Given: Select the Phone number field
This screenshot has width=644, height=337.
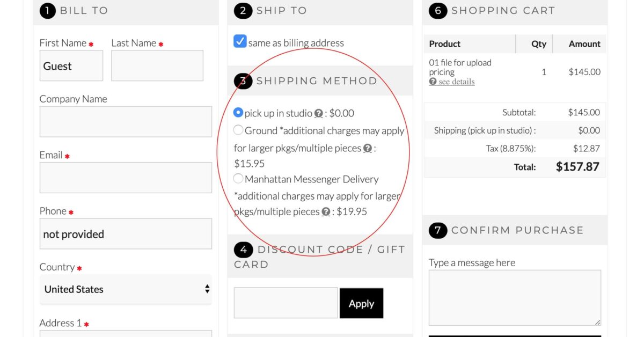Looking at the screenshot, I should (x=126, y=234).
